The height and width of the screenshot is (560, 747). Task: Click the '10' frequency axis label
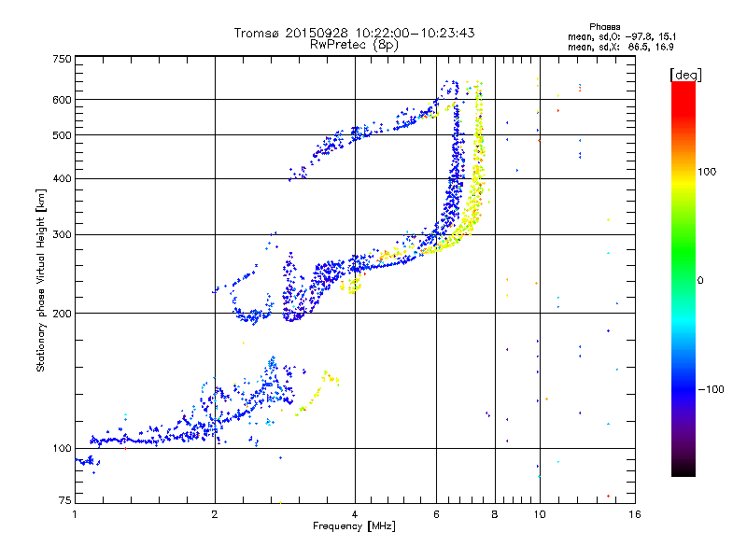tap(540, 514)
